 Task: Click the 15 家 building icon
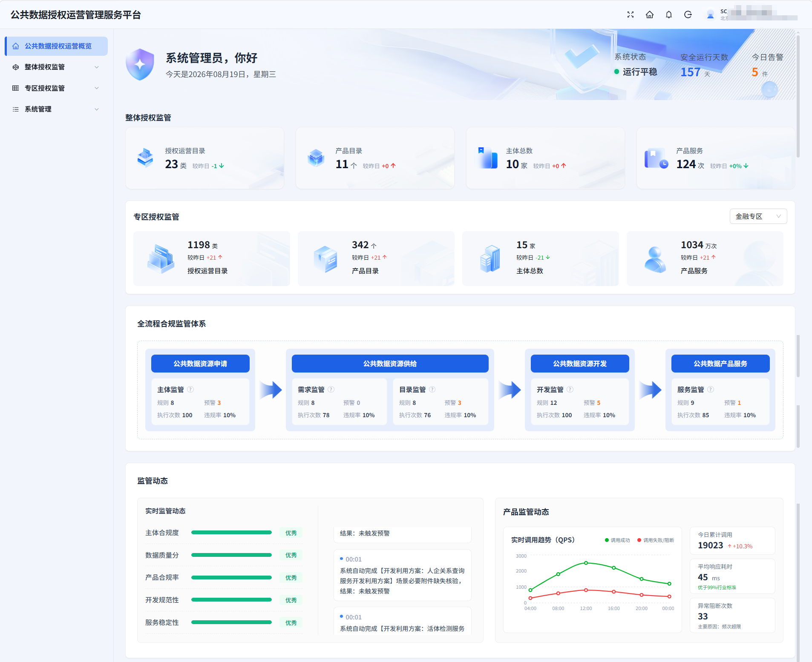click(490, 258)
